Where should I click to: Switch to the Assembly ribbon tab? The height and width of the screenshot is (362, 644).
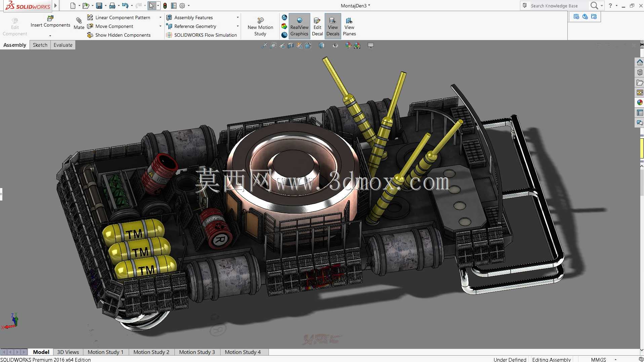coord(15,45)
